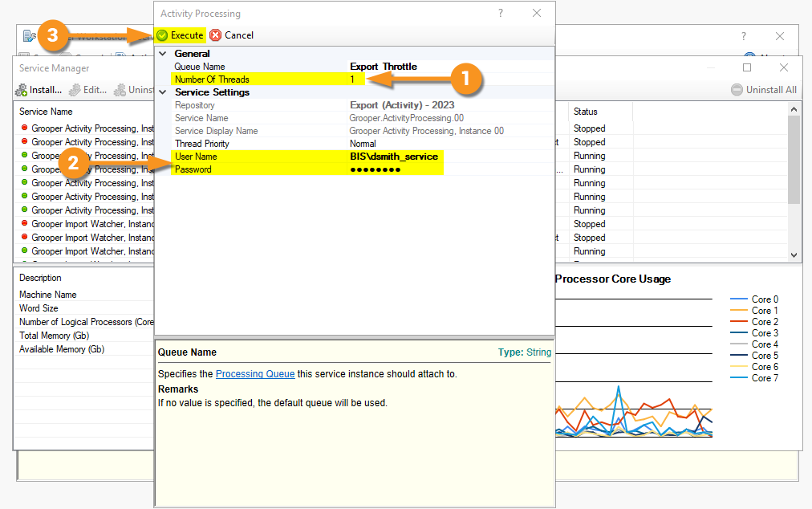812x509 pixels.
Task: Click Install in Service Manager toolbar
Action: click(39, 90)
